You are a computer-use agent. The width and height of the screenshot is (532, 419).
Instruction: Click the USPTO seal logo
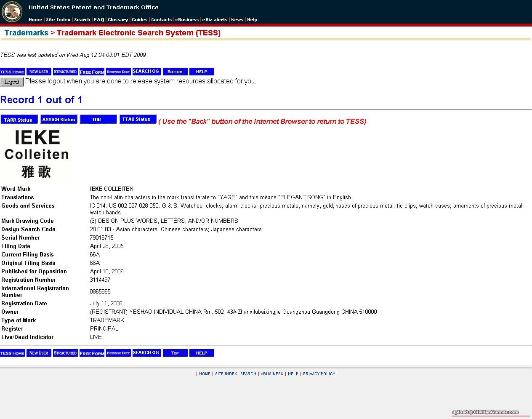pyautogui.click(x=12, y=12)
